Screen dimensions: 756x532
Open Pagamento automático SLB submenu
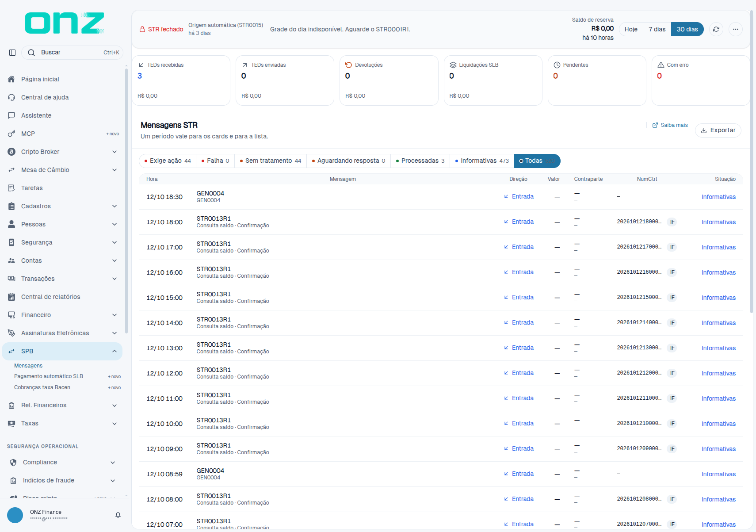(x=49, y=376)
